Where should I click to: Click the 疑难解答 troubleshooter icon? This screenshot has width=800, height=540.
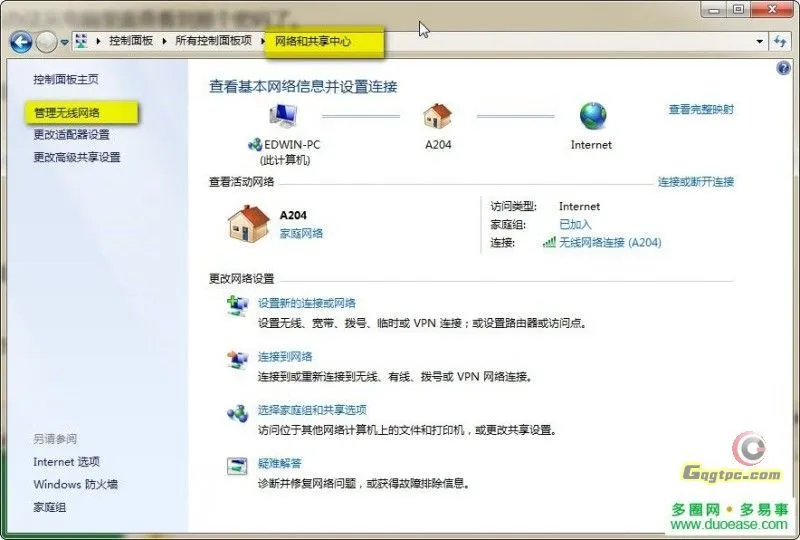click(x=237, y=466)
